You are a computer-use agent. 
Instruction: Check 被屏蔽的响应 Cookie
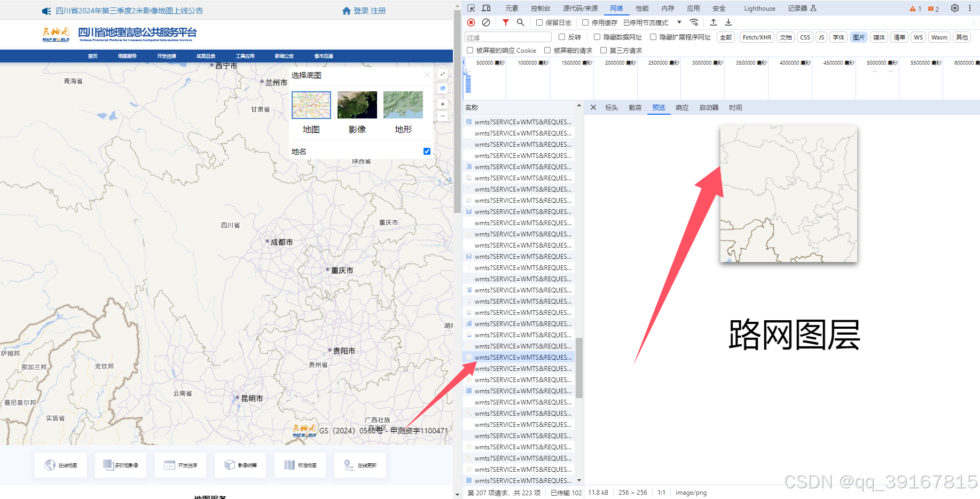[x=470, y=50]
